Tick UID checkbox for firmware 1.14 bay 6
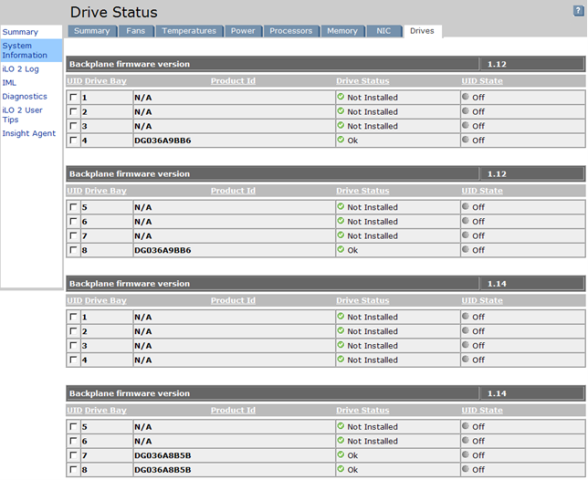Screen dimensions: 588x480 [74, 441]
